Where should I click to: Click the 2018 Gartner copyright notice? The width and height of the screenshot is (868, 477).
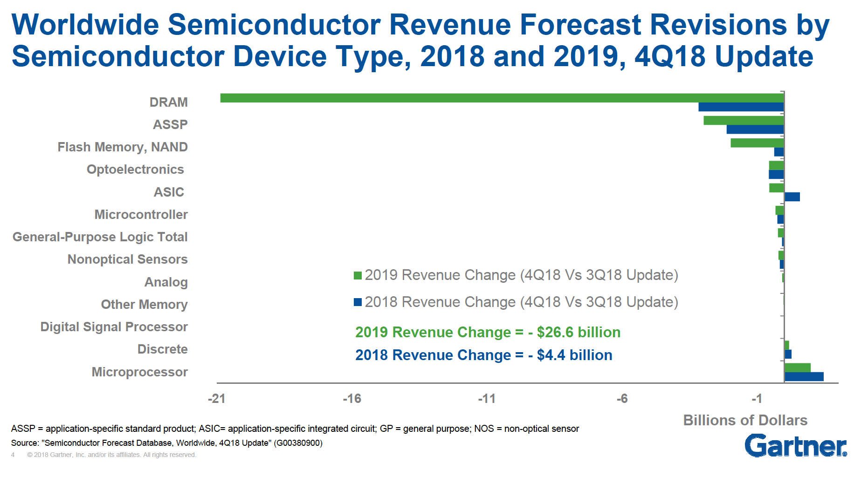111,455
